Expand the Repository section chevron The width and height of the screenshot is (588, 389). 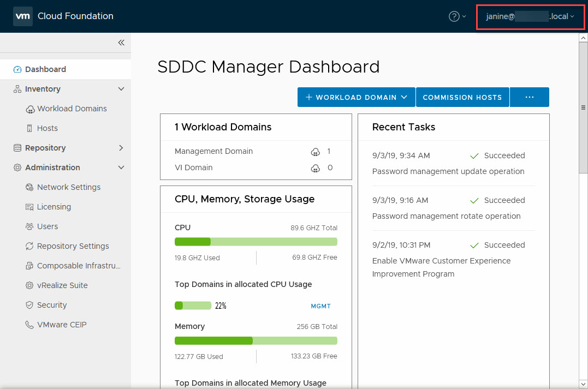121,148
